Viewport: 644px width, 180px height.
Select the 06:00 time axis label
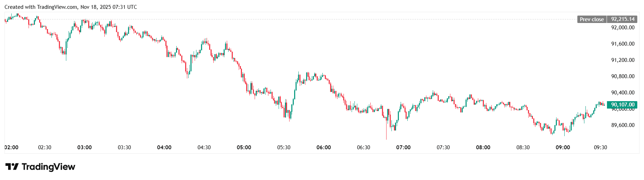[x=324, y=147]
